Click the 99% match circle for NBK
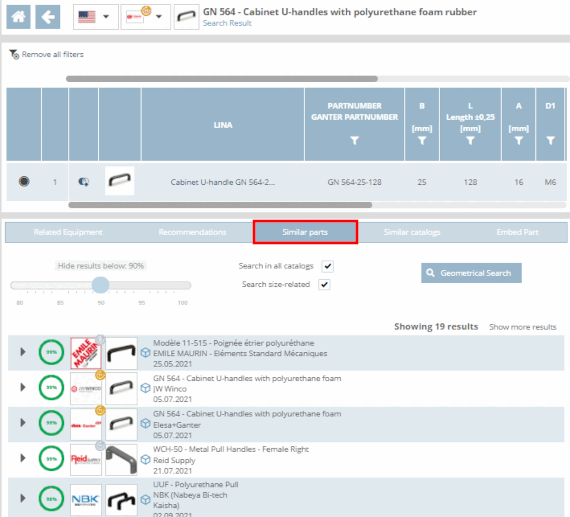570x517 pixels. [x=51, y=499]
